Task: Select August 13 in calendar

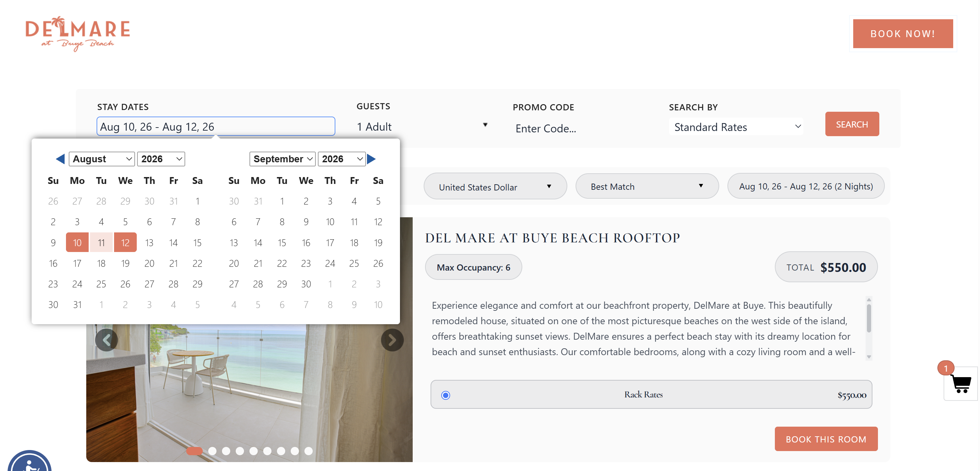Action: pos(149,242)
